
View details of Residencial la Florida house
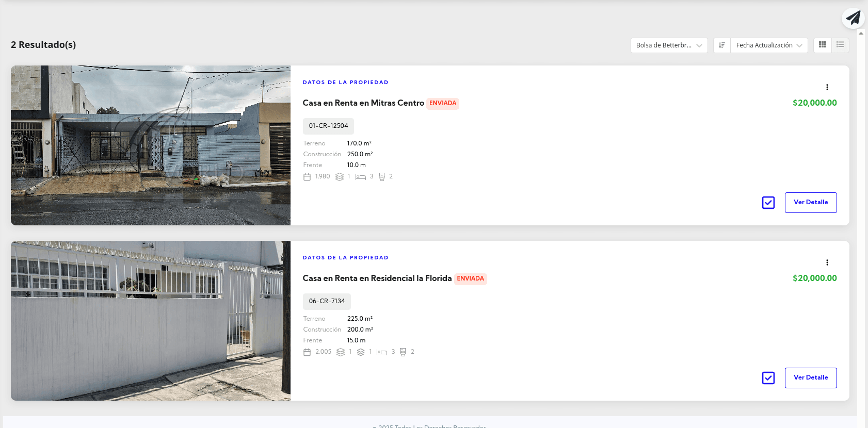810,378
